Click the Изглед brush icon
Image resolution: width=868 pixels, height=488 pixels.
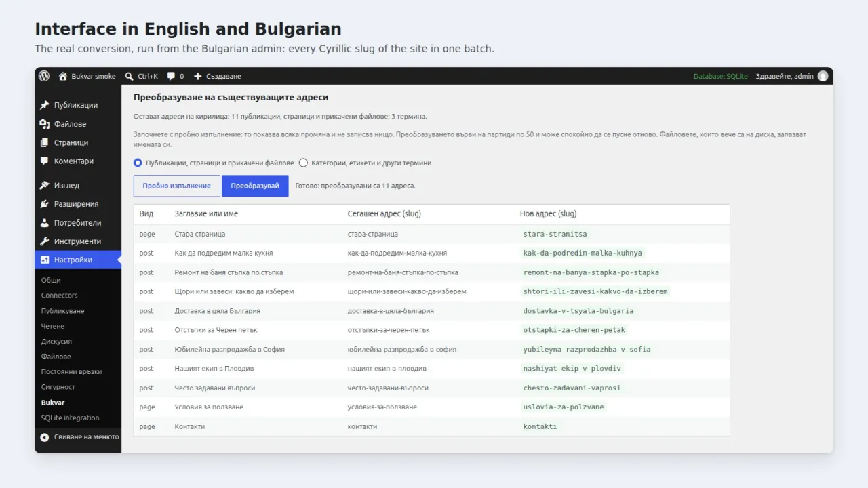45,185
